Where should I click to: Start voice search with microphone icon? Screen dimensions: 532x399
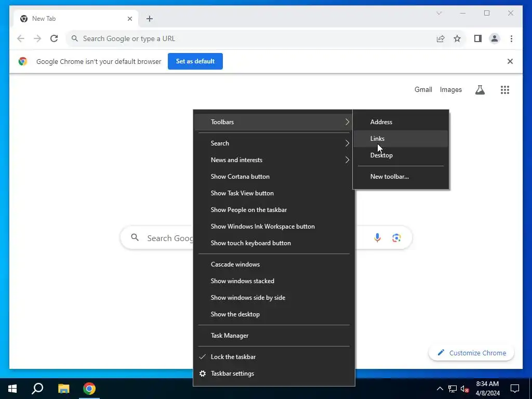(x=377, y=238)
